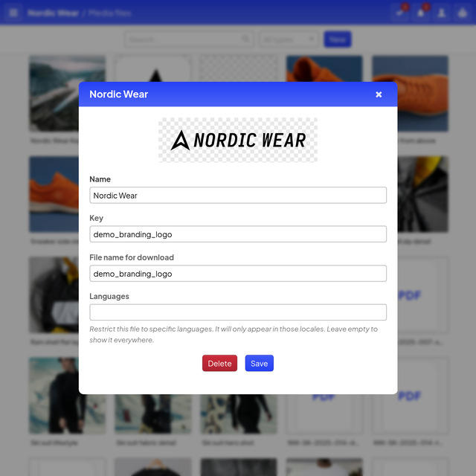Click the blue New button

pyautogui.click(x=338, y=39)
